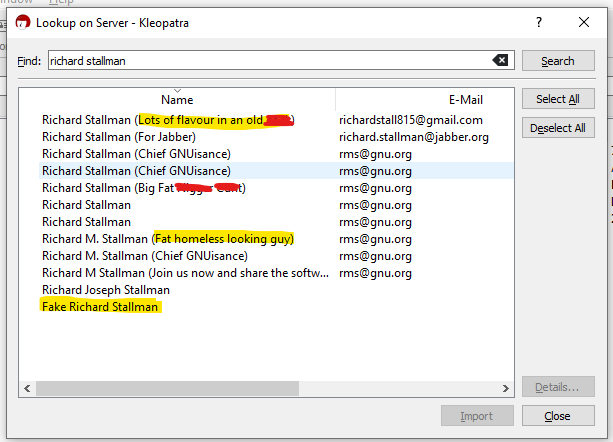Select the Fake Richard Stallman row
The image size is (613, 442).
[x=276, y=307]
